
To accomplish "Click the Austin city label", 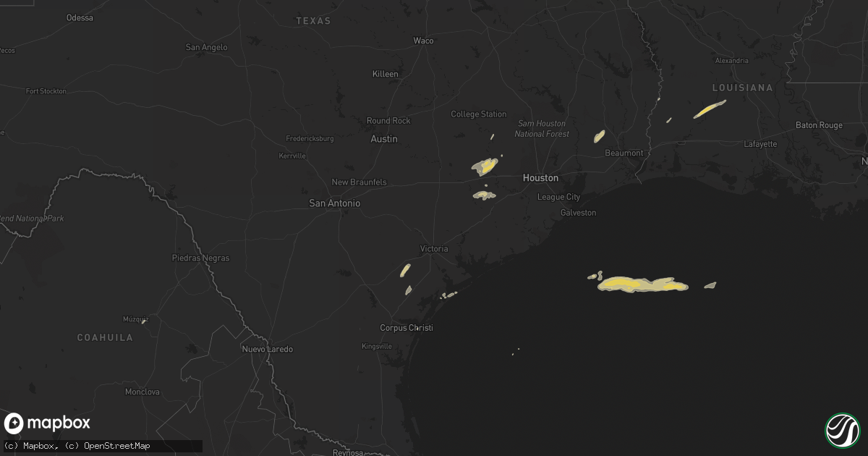I will pos(384,139).
